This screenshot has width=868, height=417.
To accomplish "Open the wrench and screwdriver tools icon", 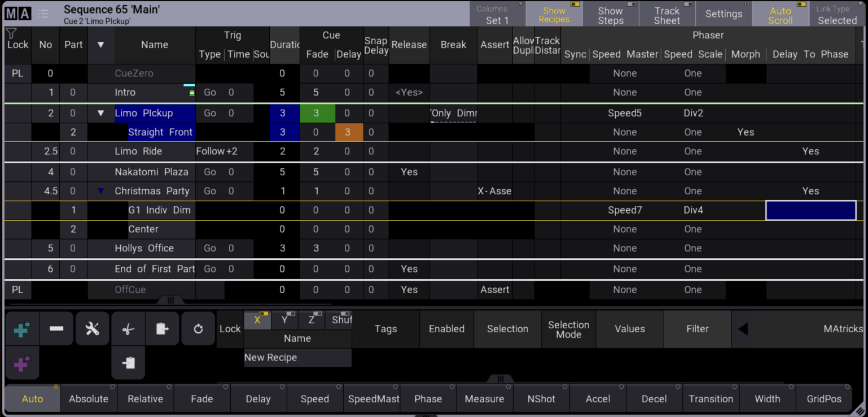I will 92,329.
